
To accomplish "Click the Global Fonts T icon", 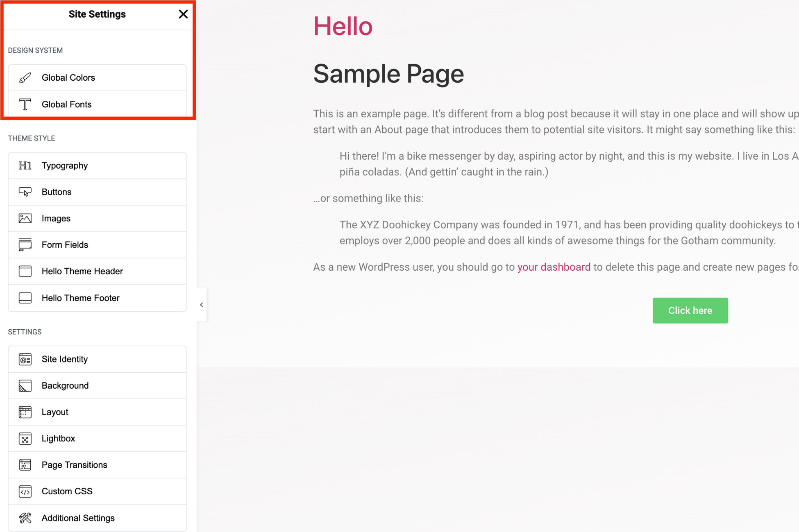I will (x=25, y=104).
